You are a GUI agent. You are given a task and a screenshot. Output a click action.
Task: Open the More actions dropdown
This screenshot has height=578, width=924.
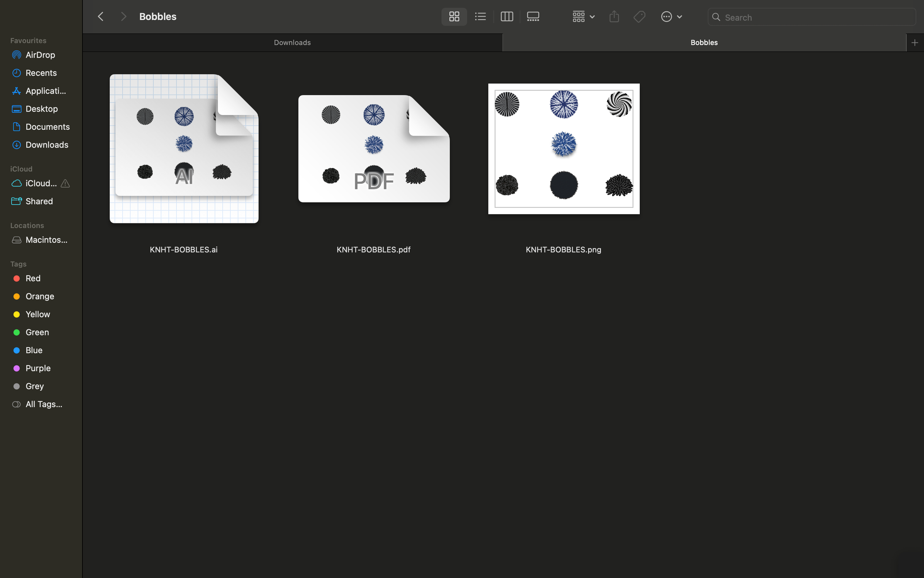671,16
